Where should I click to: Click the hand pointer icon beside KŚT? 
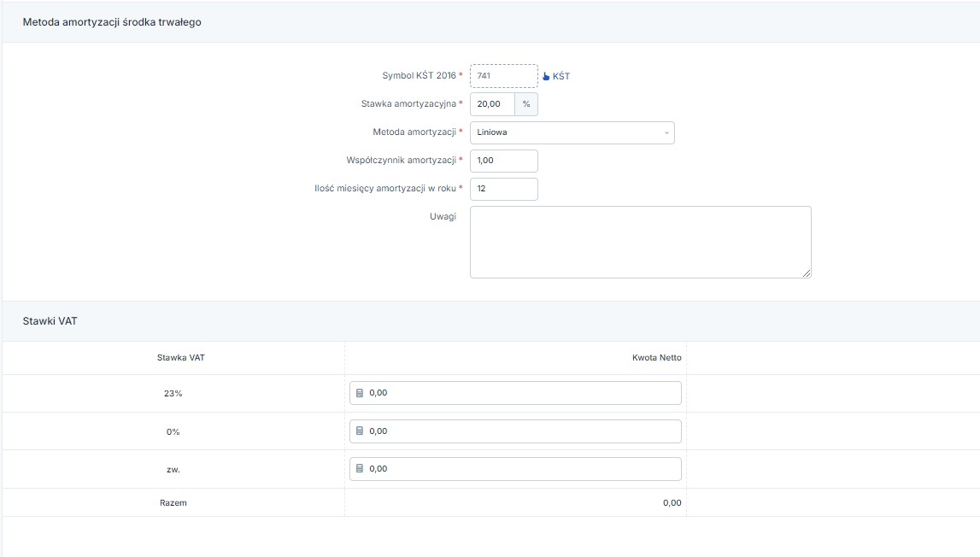click(546, 76)
